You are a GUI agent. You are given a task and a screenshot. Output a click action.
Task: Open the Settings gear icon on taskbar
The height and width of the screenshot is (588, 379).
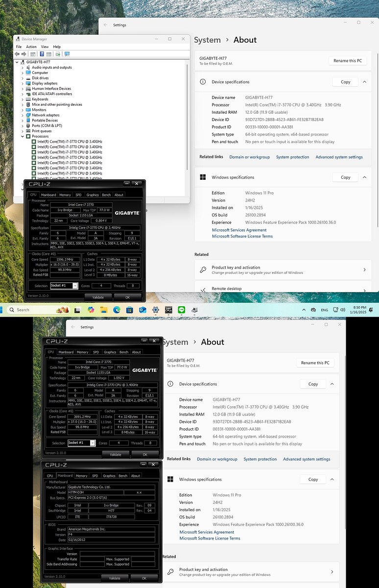tap(156, 310)
